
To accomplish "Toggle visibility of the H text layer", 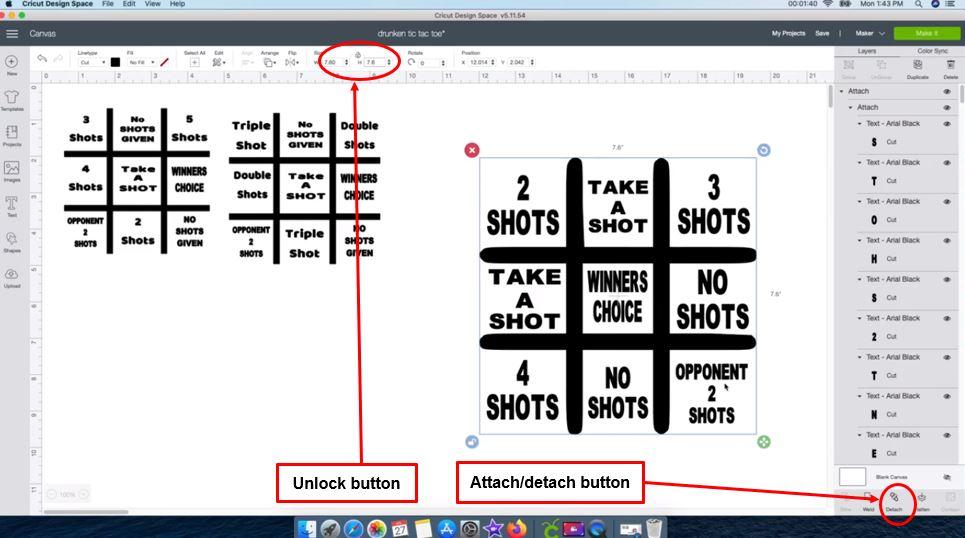I will coord(947,241).
